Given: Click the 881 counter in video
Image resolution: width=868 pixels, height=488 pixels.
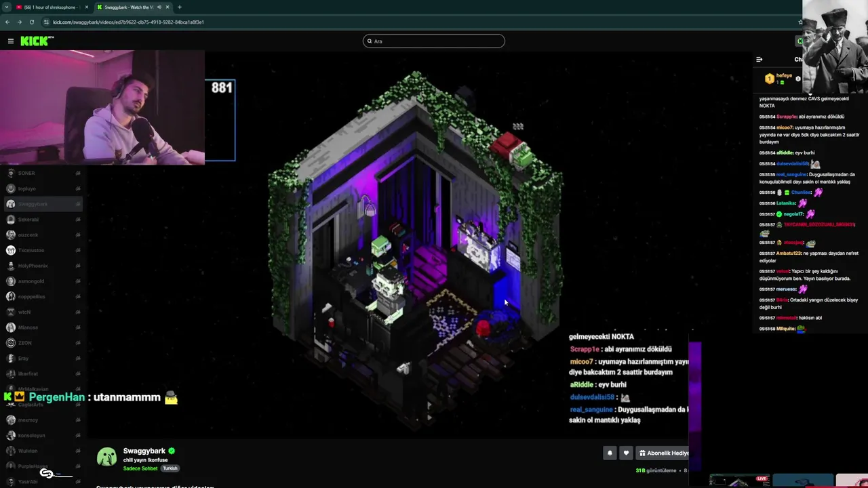Looking at the screenshot, I should pos(222,87).
